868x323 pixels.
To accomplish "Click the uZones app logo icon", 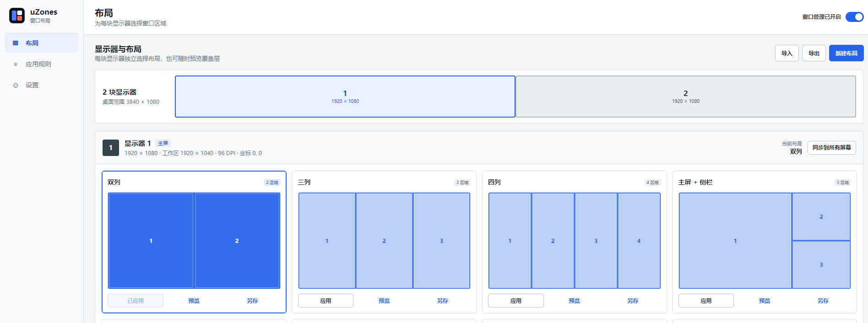I will (17, 16).
